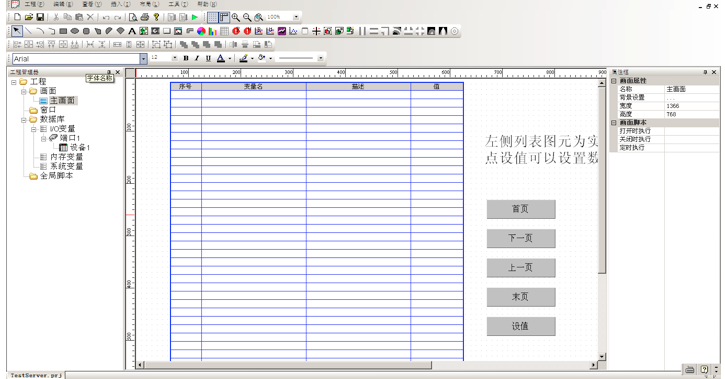
Task: Click the canvas horizontal scrollbar thumb
Action: coord(288,365)
